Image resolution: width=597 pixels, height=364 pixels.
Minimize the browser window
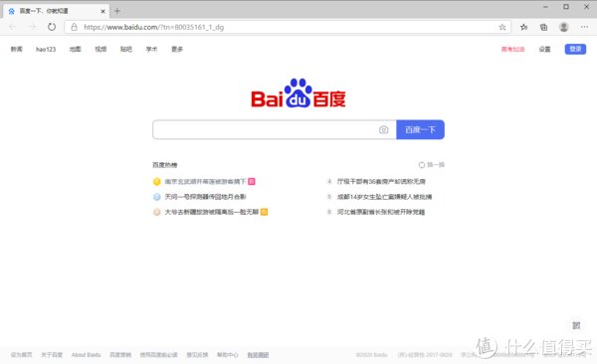(x=545, y=7)
